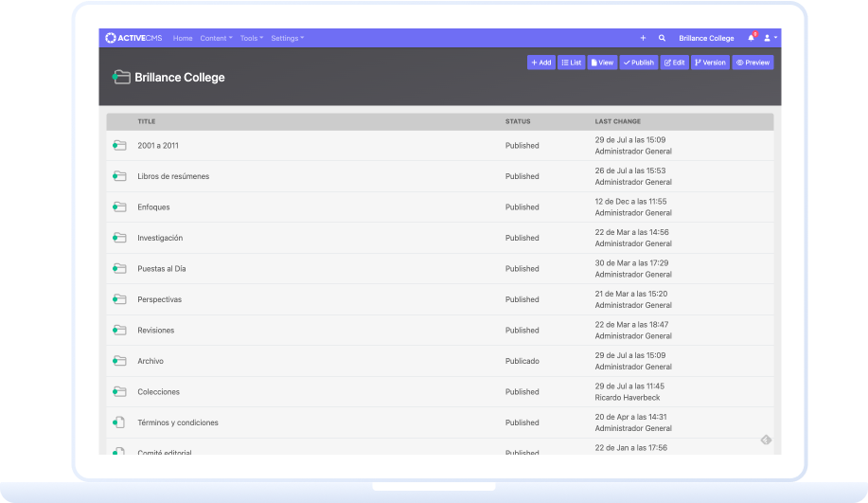The image size is (868, 503).
Task: Click folder icon for Revisiones row
Action: coord(119,331)
